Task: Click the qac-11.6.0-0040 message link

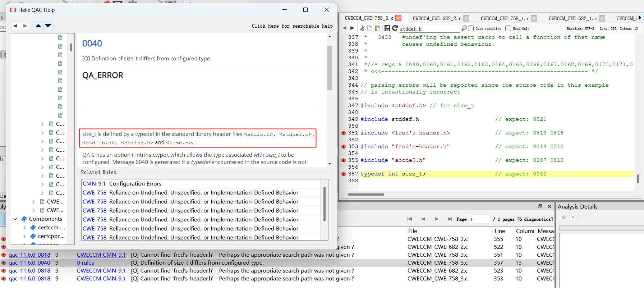Action: click(x=29, y=263)
